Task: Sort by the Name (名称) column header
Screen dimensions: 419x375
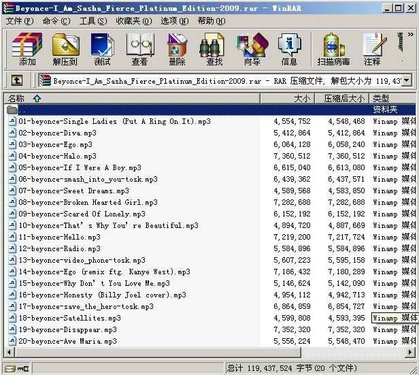Action: coord(132,98)
